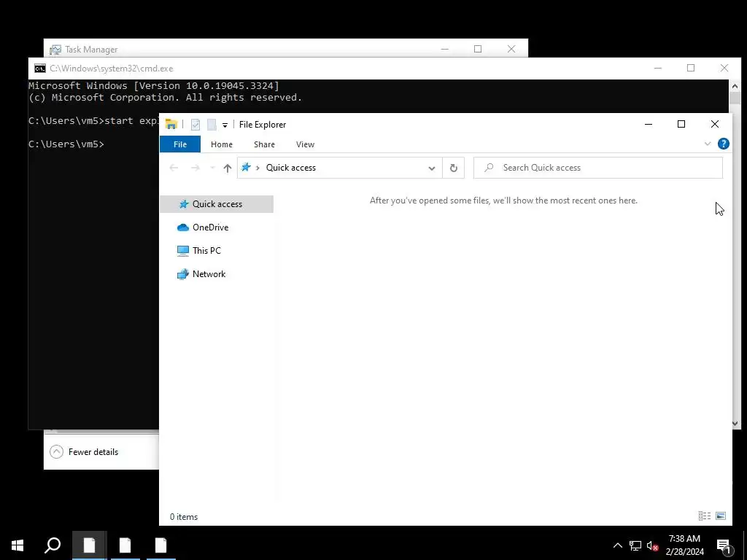Open the Share ribbon tab
Image resolution: width=747 pixels, height=560 pixels.
[264, 144]
